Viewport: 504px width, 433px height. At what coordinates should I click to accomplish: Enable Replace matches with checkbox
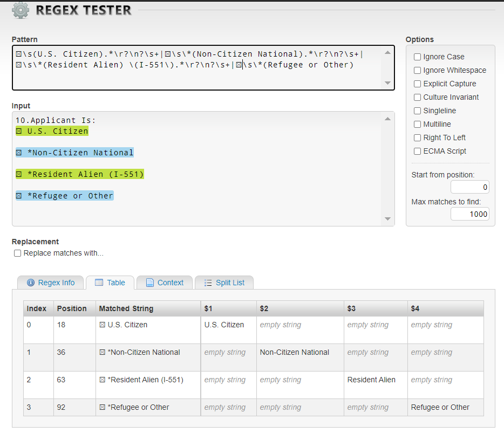pos(18,253)
